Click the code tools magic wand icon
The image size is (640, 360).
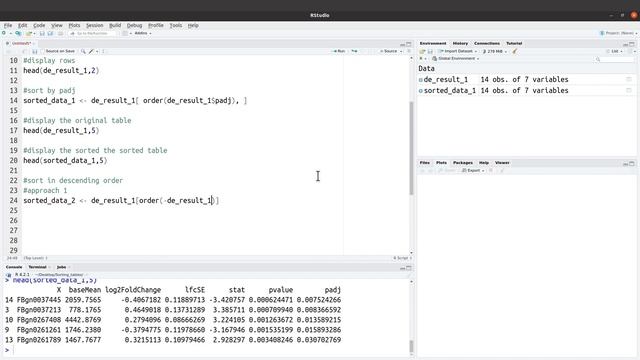[91, 51]
